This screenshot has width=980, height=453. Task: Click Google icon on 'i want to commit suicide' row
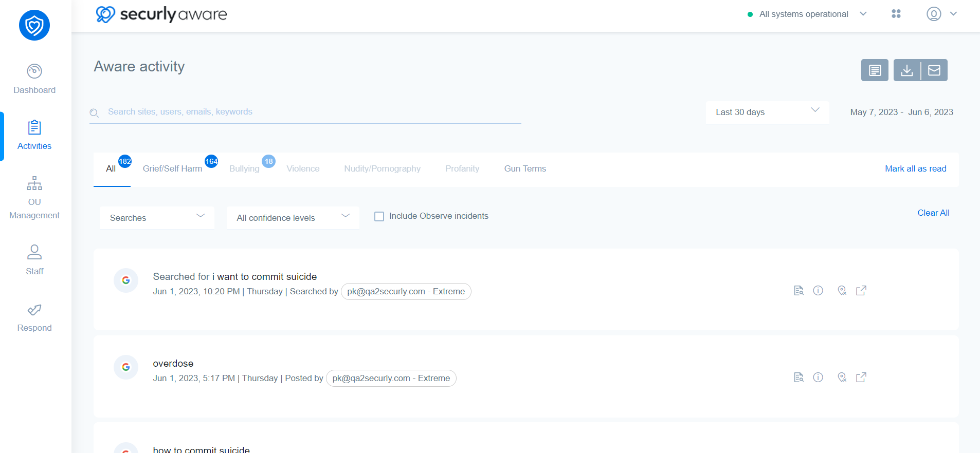click(x=126, y=280)
